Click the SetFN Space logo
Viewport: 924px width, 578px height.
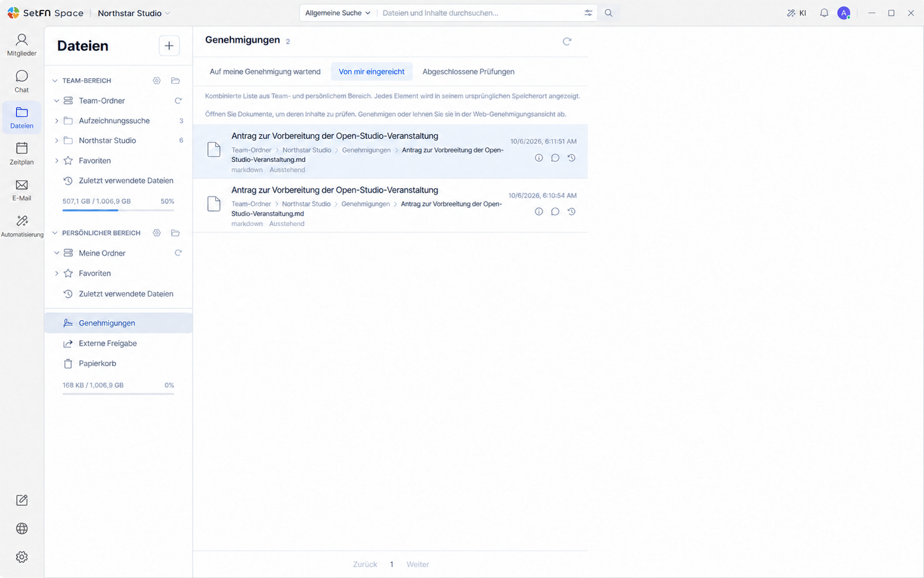tap(45, 13)
